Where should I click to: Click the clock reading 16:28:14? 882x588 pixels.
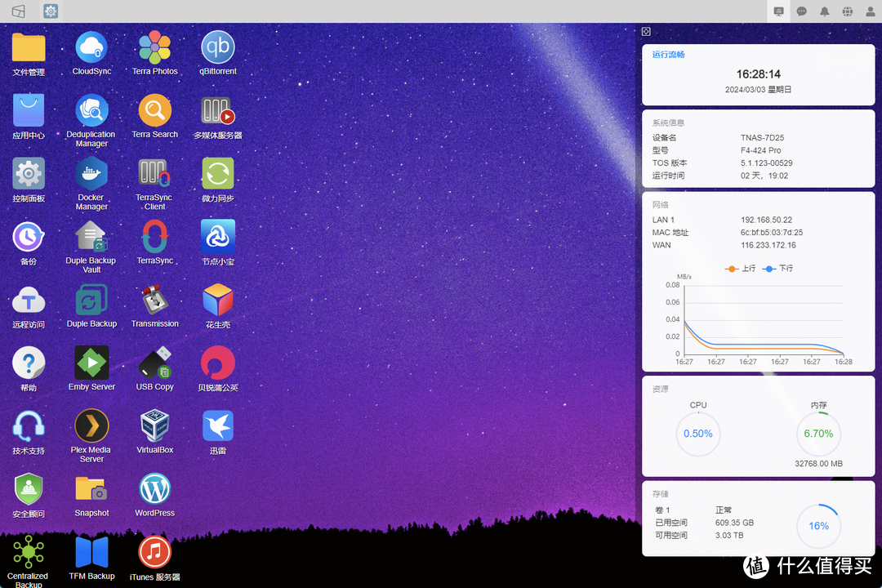pos(758,74)
